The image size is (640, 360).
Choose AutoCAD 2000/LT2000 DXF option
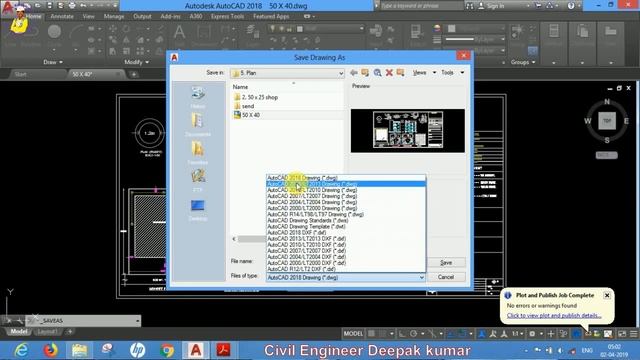(346, 263)
